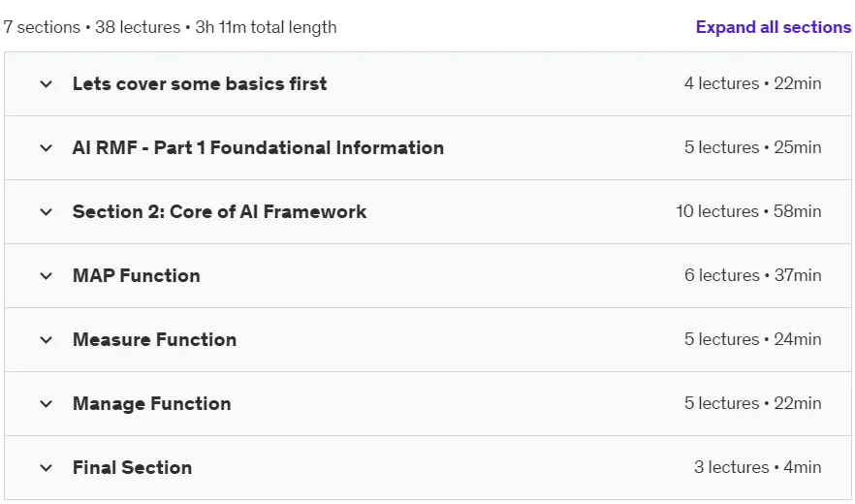Click the 3 lectures • 4min label

tap(757, 467)
